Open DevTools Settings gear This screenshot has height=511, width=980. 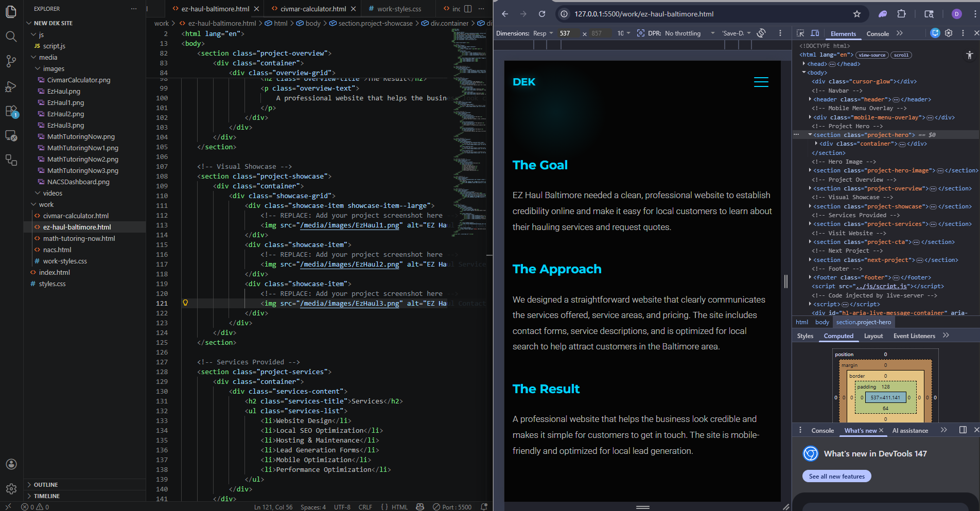click(x=949, y=33)
